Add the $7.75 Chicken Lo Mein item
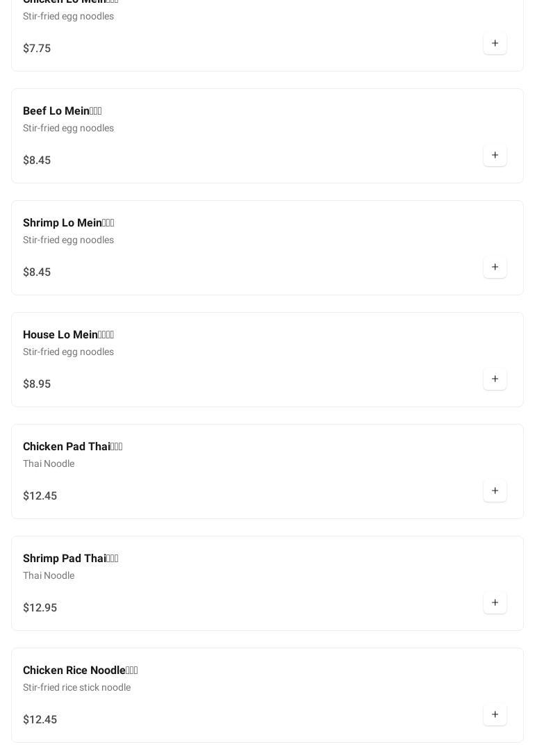 495,43
